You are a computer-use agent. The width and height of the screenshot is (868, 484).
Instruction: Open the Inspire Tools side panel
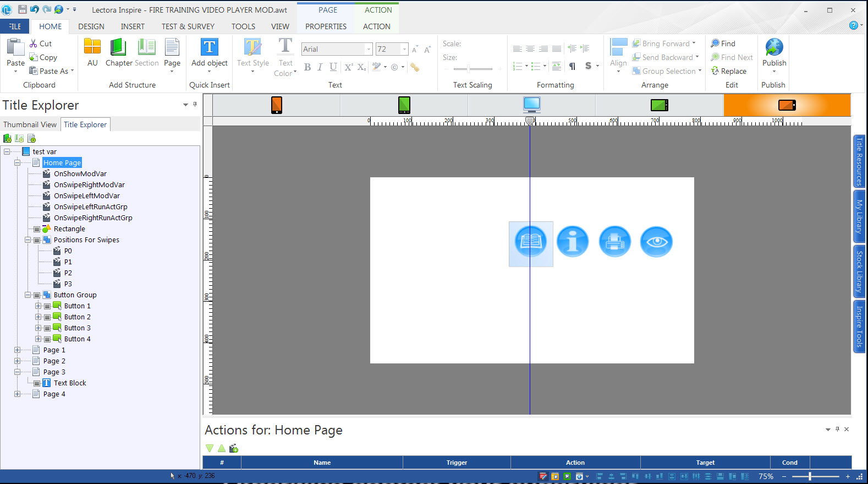(x=859, y=327)
